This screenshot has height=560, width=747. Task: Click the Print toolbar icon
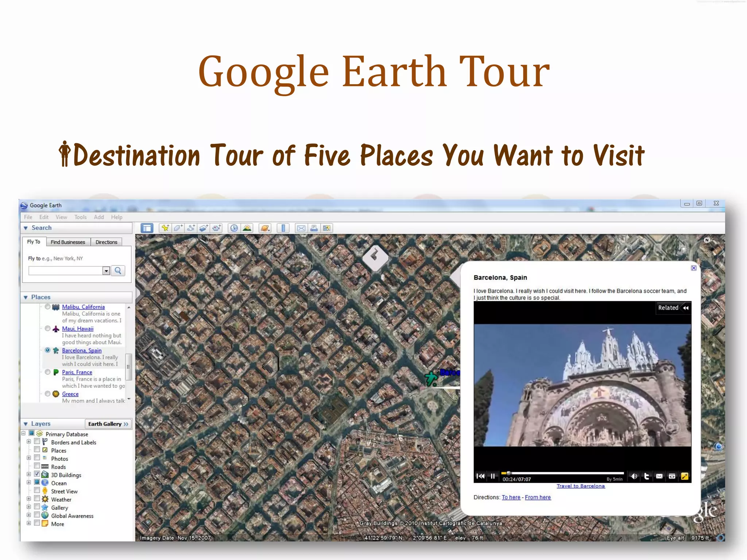pos(314,228)
